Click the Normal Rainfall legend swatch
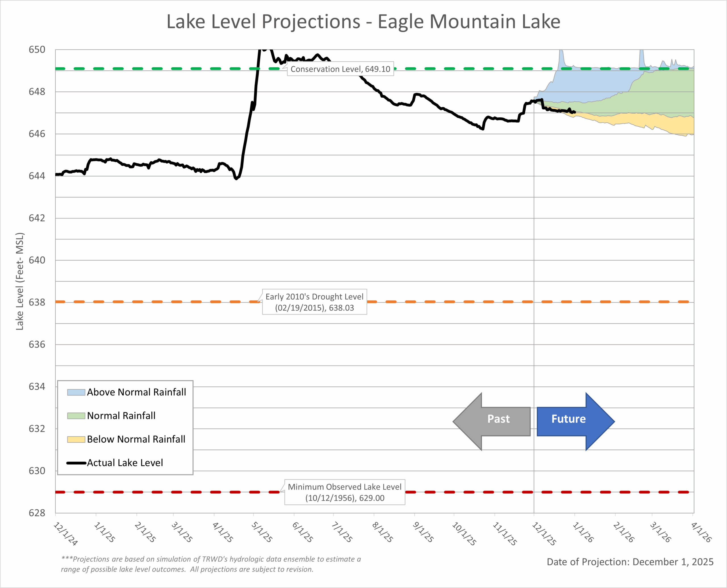 [x=76, y=416]
